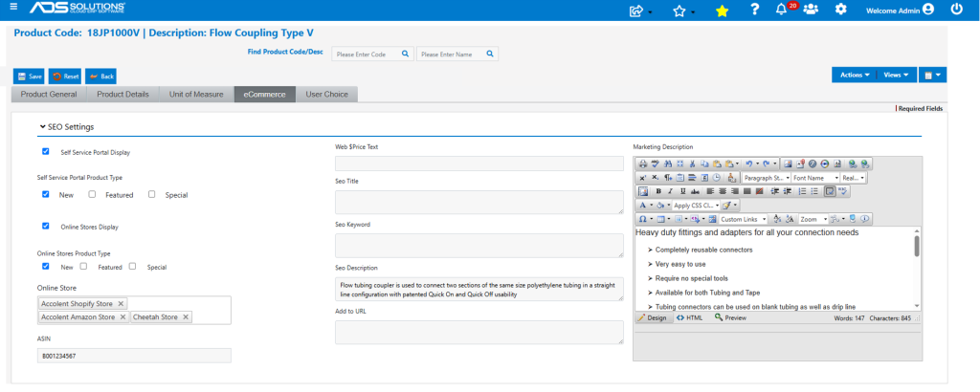The width and height of the screenshot is (980, 392).
Task: Click the marketing description vertical scrollbar
Action: tap(917, 268)
